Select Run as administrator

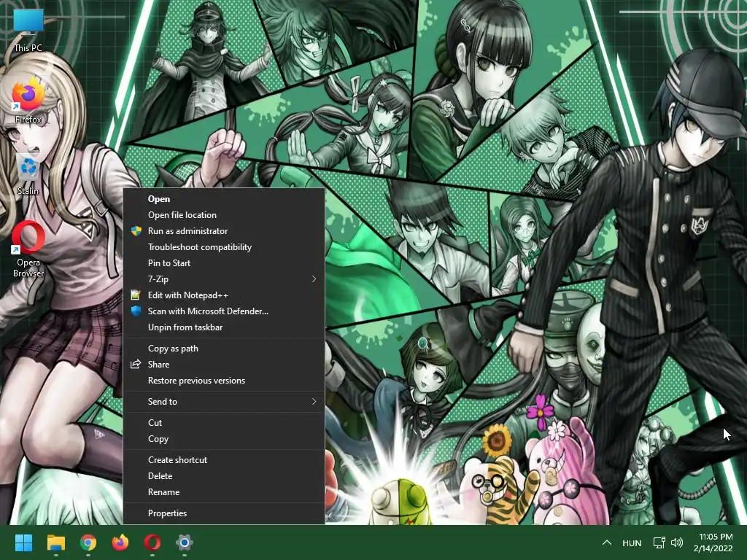(x=224, y=231)
